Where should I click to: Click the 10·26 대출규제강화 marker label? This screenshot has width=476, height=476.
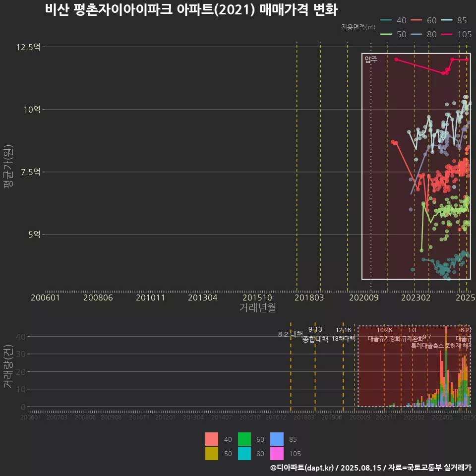pyautogui.click(x=384, y=334)
